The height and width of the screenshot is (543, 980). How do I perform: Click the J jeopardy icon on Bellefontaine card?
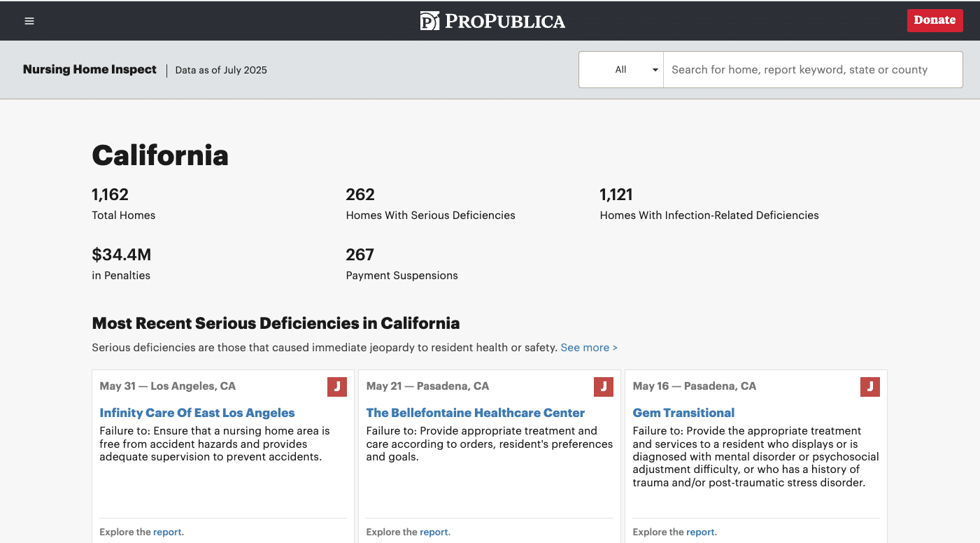[x=603, y=386]
